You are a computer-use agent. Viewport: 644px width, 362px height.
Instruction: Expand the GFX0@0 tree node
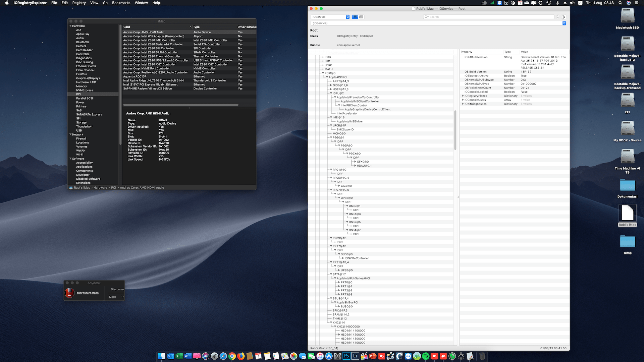tap(355, 162)
